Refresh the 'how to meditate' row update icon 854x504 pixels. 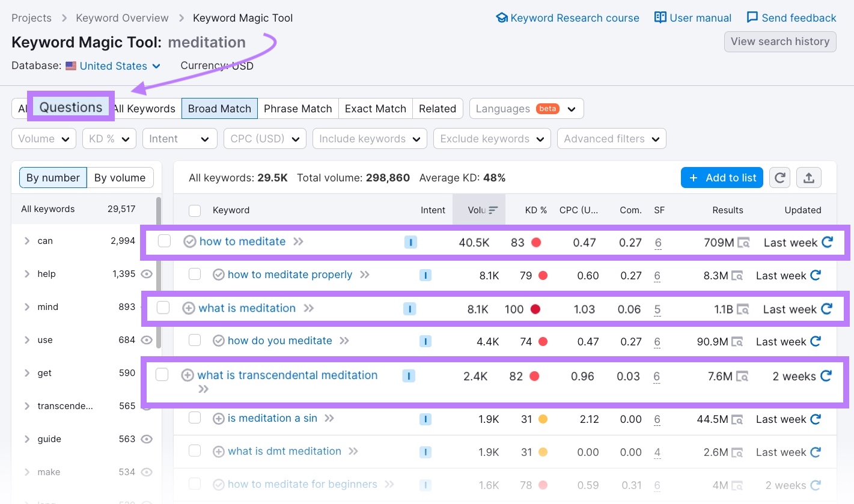(827, 242)
